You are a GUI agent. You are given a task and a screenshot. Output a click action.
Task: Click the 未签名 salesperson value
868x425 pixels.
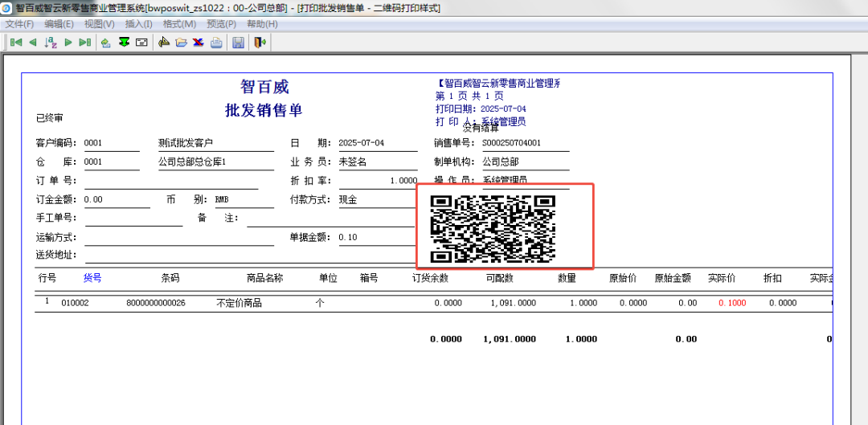(353, 162)
